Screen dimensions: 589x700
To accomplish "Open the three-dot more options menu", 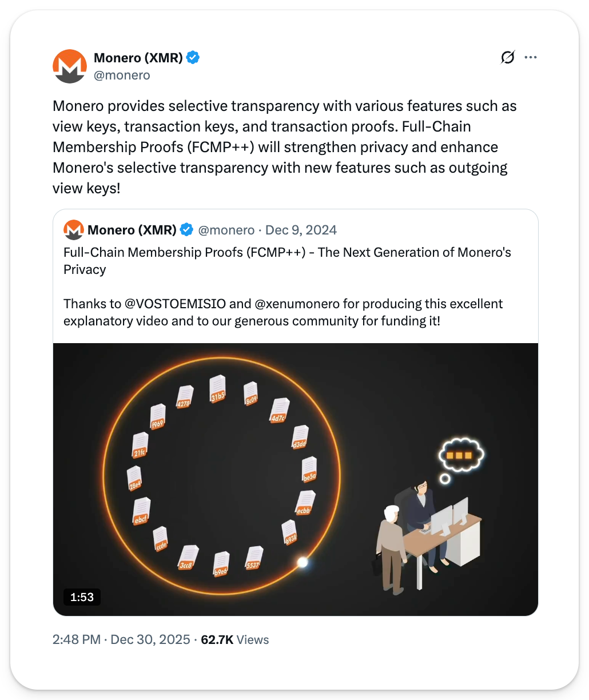I will 531,57.
